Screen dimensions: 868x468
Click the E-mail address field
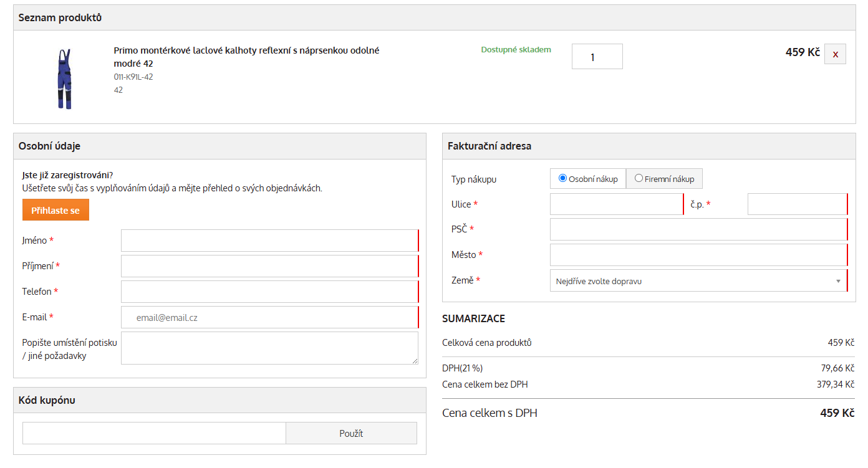pyautogui.click(x=269, y=317)
